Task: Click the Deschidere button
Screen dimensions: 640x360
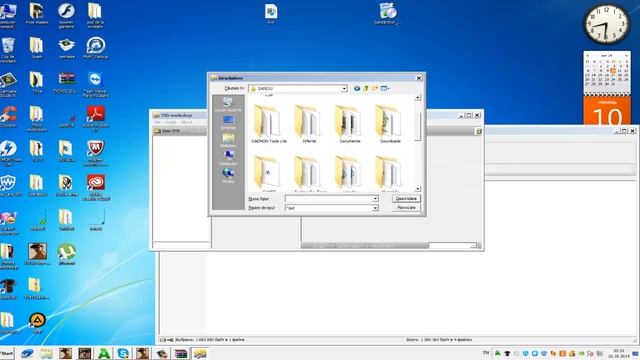Action: 406,198
